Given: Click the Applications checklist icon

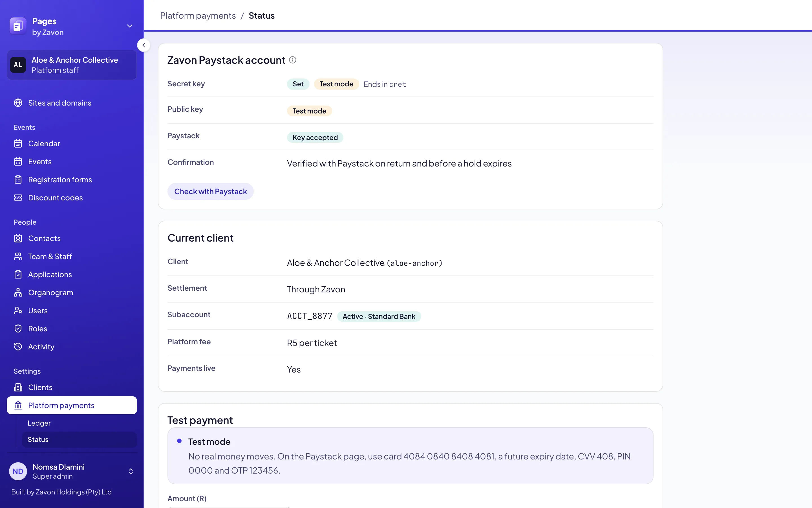Looking at the screenshot, I should pyautogui.click(x=18, y=275).
